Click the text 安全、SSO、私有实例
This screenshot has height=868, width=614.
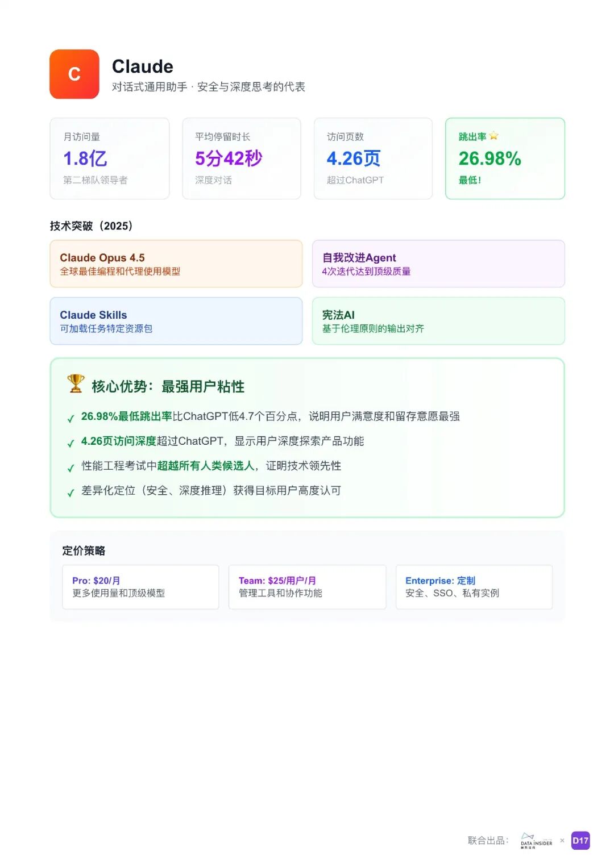(453, 593)
